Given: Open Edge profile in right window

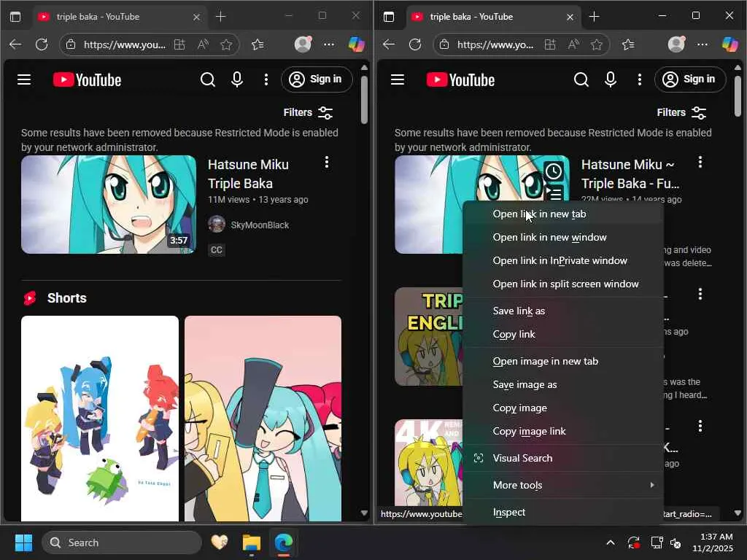Looking at the screenshot, I should 676,44.
